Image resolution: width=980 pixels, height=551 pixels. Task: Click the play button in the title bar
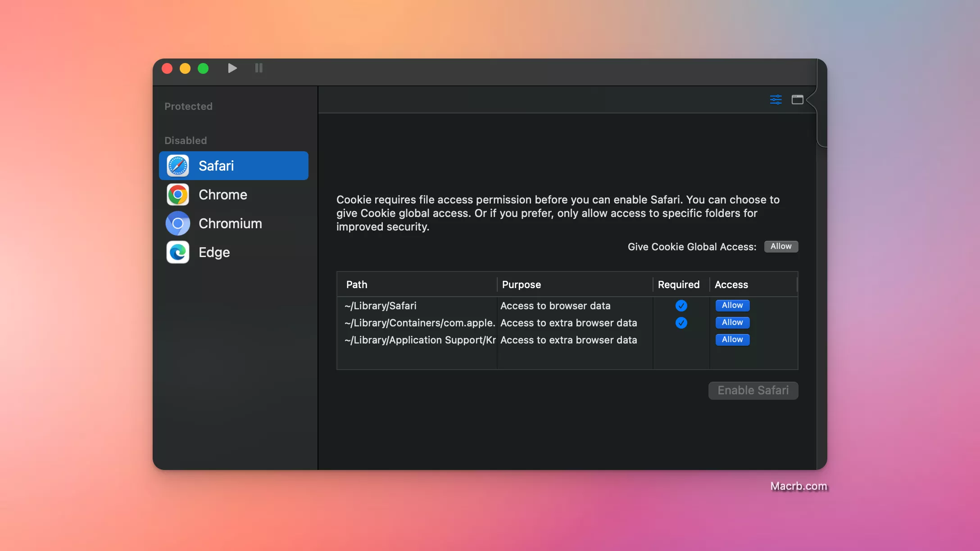(x=232, y=68)
